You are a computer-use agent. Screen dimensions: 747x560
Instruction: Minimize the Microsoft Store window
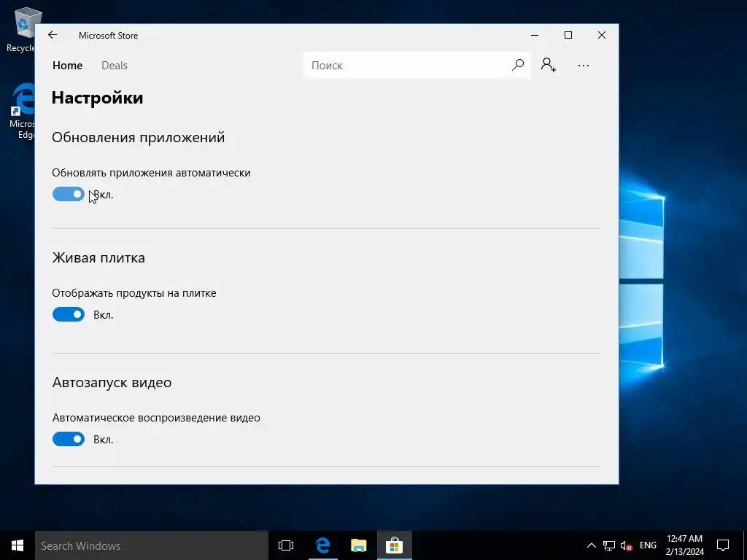535,35
